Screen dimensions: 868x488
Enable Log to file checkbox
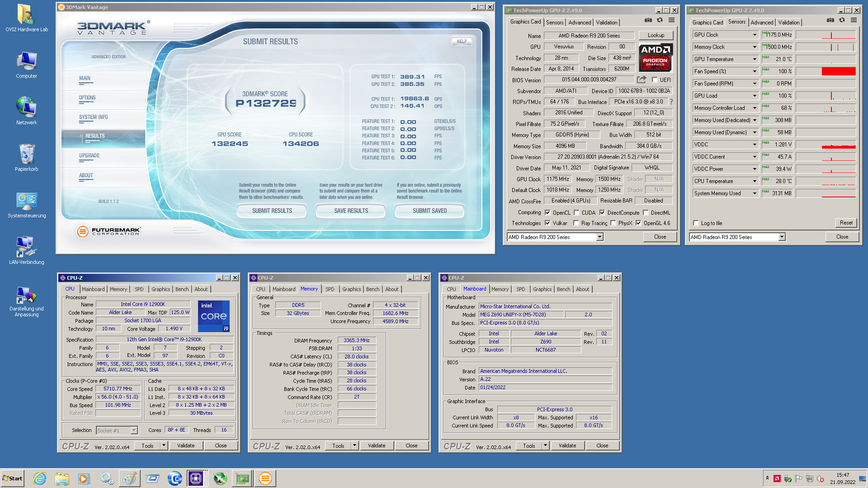point(696,223)
